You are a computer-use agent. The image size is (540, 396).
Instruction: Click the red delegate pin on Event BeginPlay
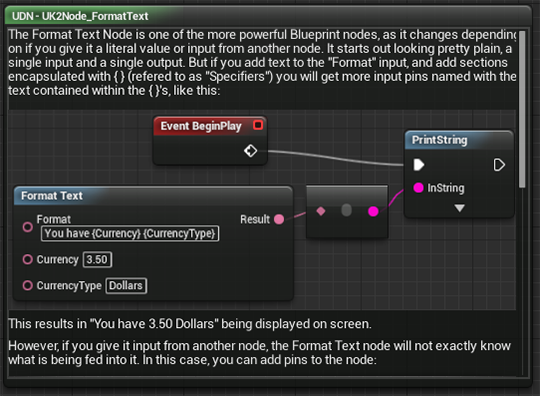tap(258, 125)
